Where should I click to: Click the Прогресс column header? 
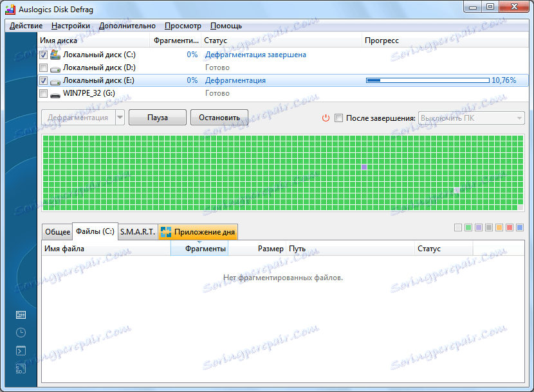(x=445, y=40)
